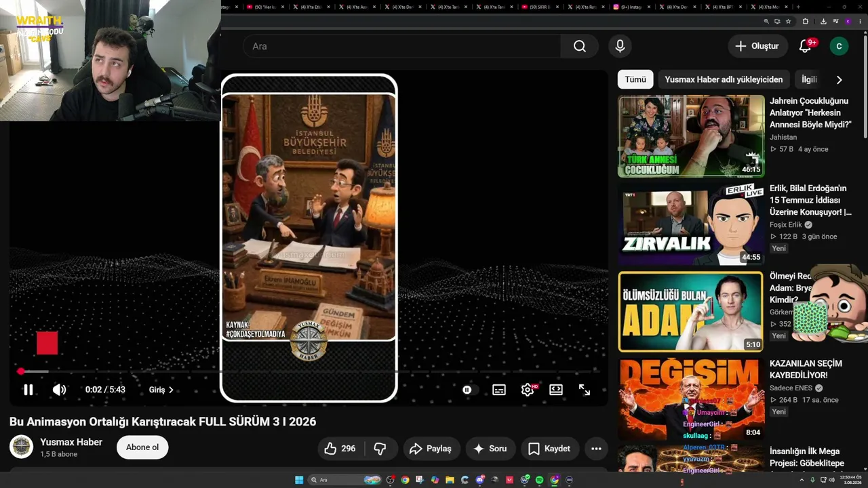Image resolution: width=868 pixels, height=488 pixels.
Task: Save video with 'Kaydet' button
Action: click(549, 449)
